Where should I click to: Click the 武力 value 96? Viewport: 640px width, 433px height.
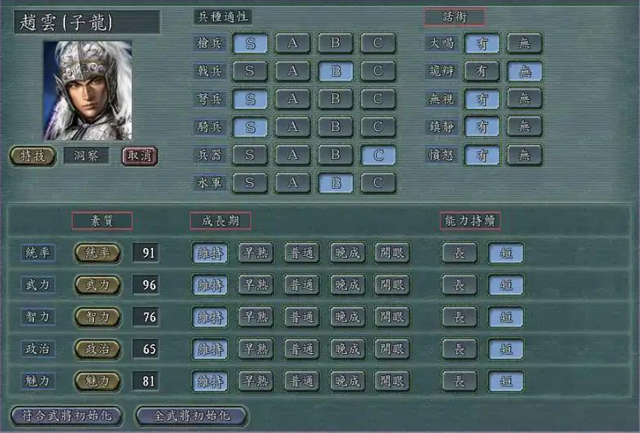146,285
